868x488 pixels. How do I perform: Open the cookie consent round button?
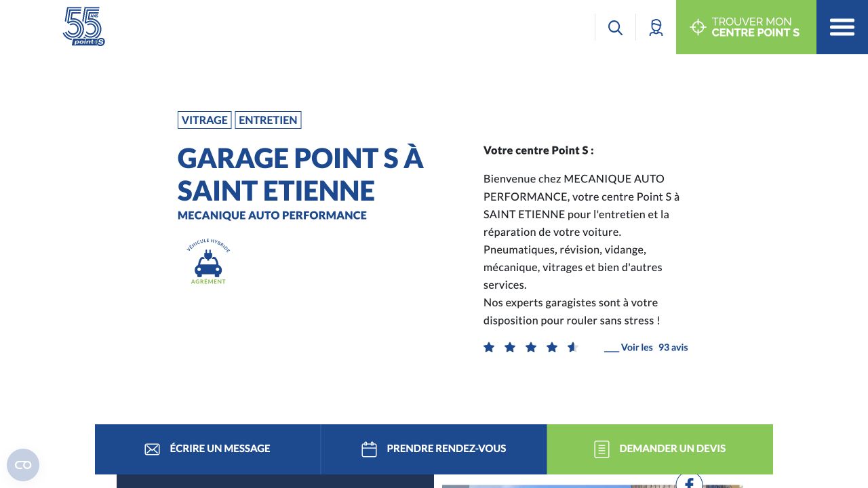click(23, 465)
